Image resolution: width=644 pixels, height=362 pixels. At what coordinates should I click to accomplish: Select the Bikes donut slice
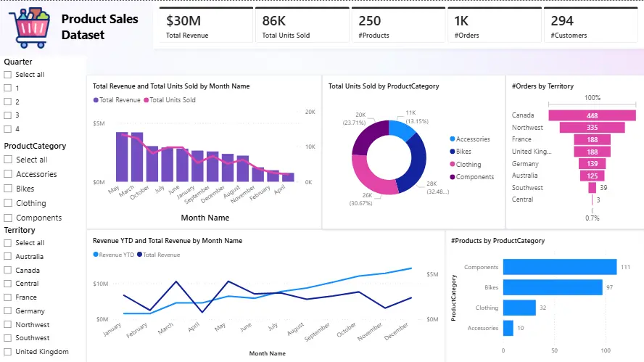tap(418, 163)
